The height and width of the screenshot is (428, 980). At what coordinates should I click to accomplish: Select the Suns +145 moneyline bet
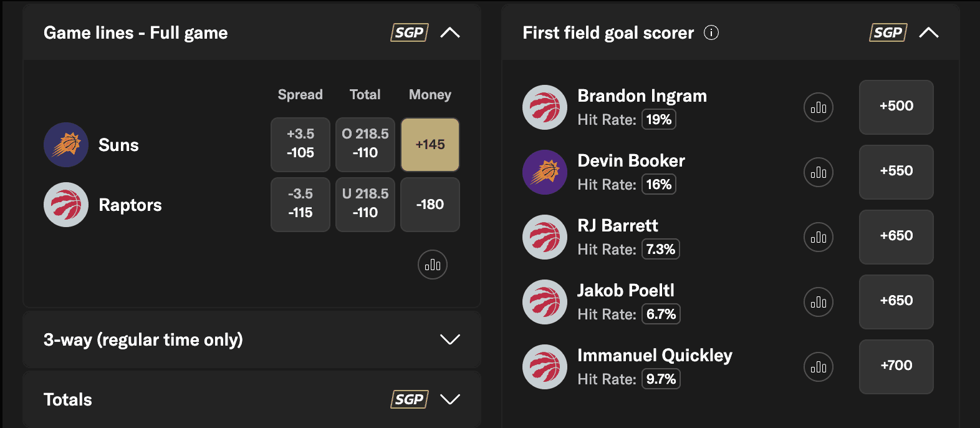(x=430, y=145)
